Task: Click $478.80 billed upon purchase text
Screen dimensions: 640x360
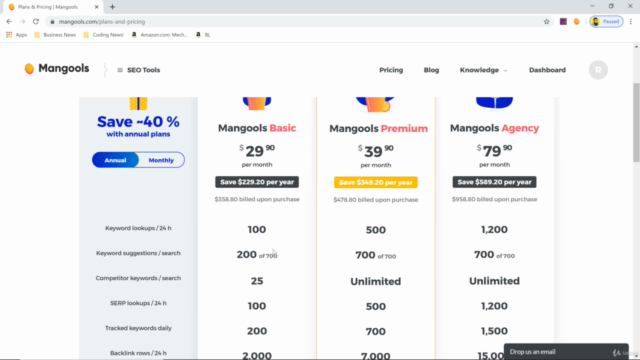Action: 376,200
